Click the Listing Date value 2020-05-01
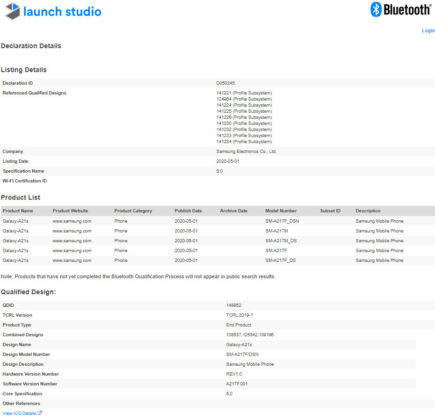The height and width of the screenshot is (420, 435). [228, 161]
